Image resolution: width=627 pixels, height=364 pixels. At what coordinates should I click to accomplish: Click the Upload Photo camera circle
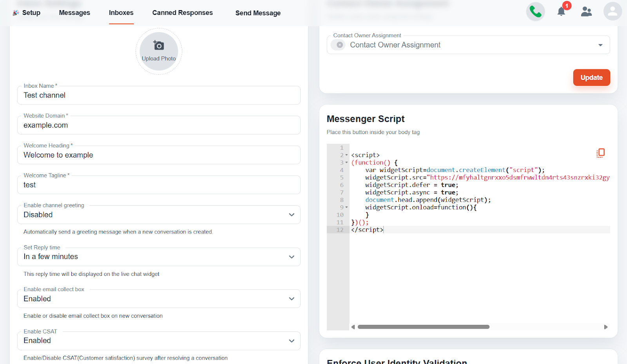159,51
